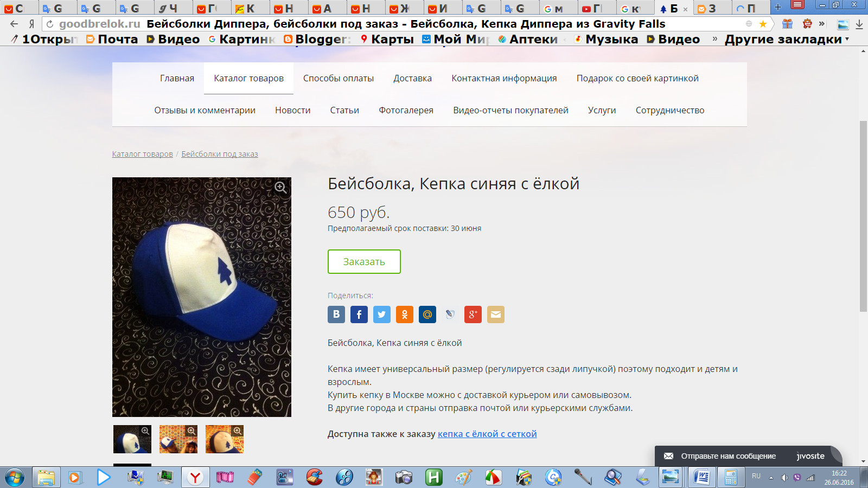
Task: Expand Другие закладки bookmarks folder
Action: pos(787,39)
